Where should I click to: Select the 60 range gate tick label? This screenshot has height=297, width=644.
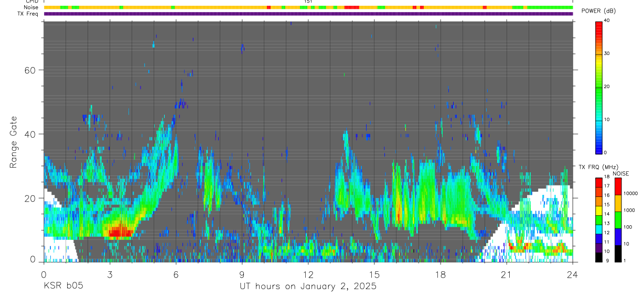(x=31, y=70)
